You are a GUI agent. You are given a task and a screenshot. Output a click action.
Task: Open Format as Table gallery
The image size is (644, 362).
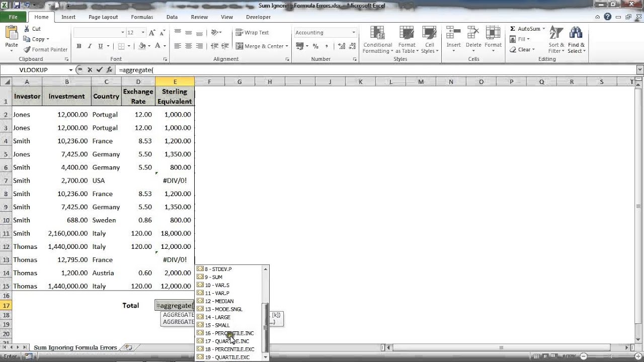[407, 40]
